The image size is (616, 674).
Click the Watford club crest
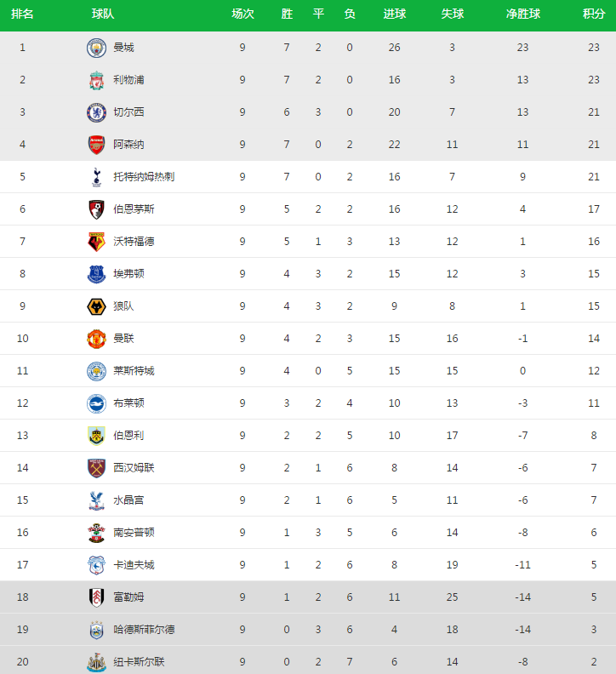[96, 242]
